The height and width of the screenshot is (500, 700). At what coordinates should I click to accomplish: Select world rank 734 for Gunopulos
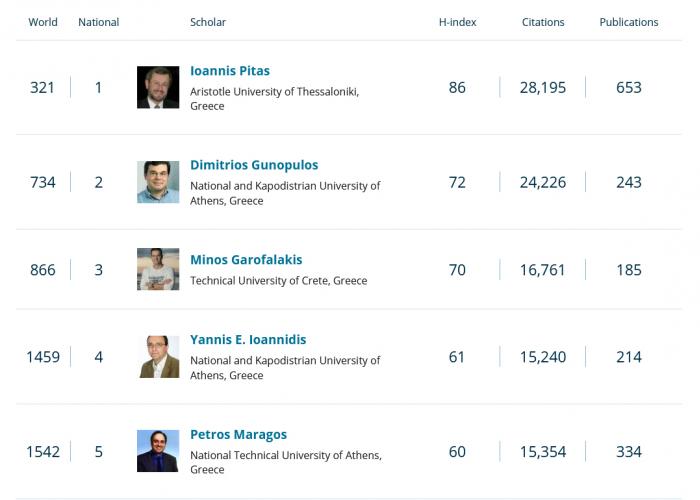coord(43,182)
